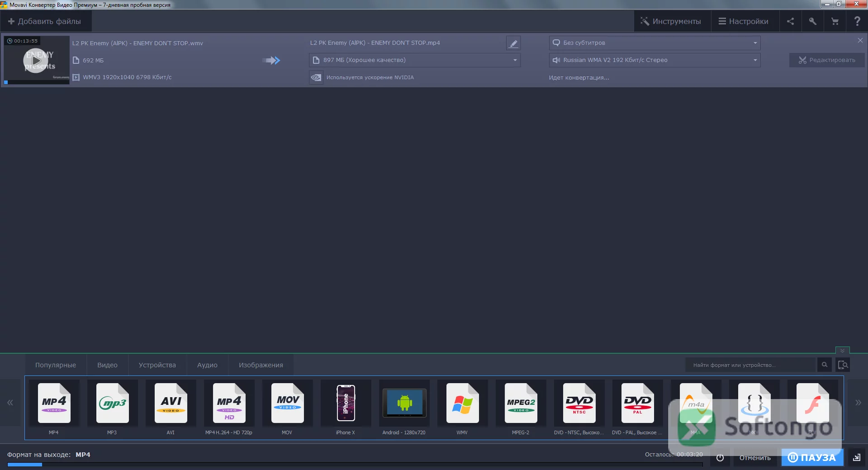Pick the Android 1280x720 preset
Image resolution: width=868 pixels, height=470 pixels.
(404, 404)
